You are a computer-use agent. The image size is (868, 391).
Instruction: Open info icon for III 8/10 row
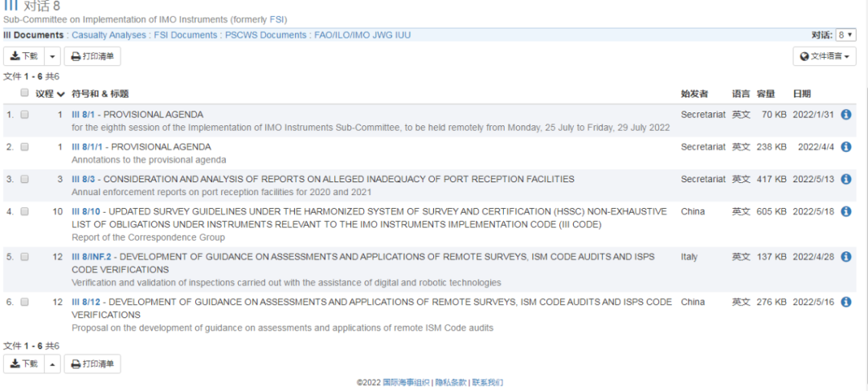845,211
